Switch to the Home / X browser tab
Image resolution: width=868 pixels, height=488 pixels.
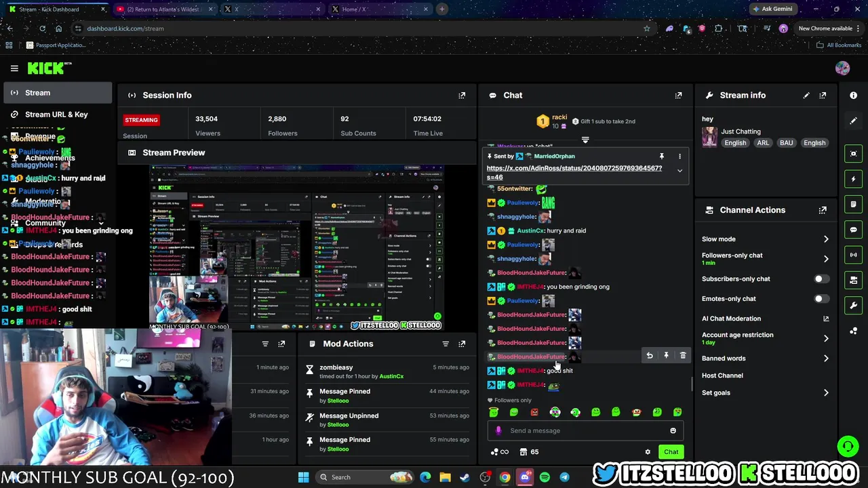tap(379, 9)
